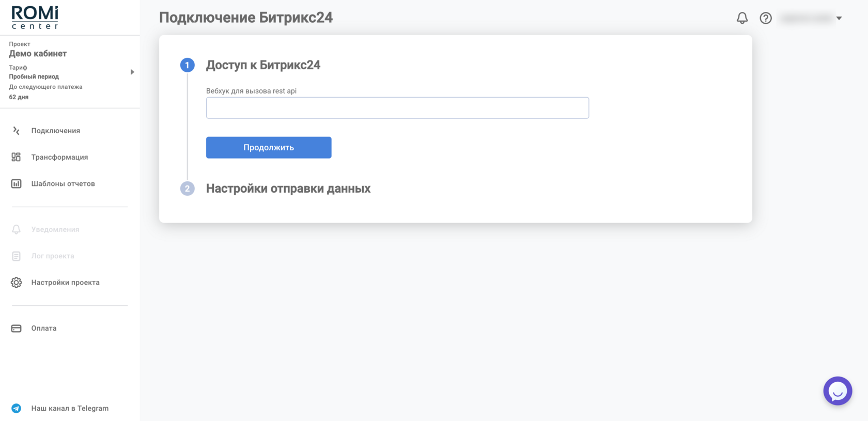The width and height of the screenshot is (868, 421).
Task: Open the Уведомления menu item
Action: click(x=55, y=229)
